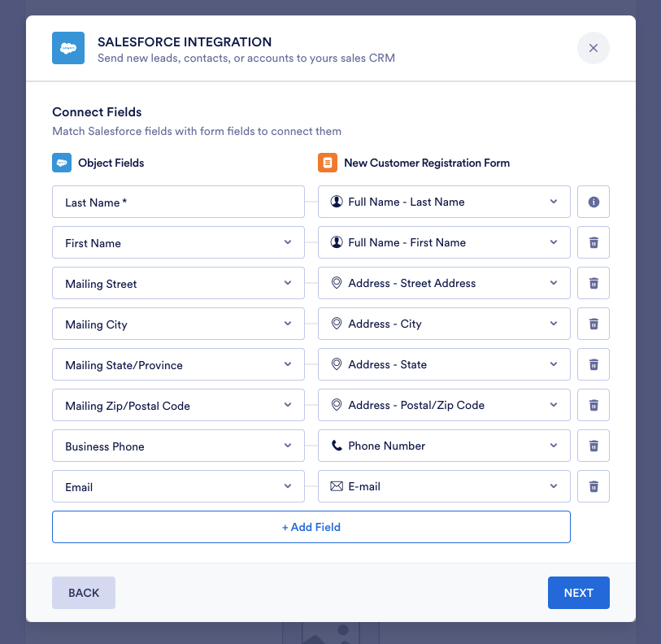The height and width of the screenshot is (644, 661).
Task: Click the info icon beside Last Name row
Action: point(594,202)
